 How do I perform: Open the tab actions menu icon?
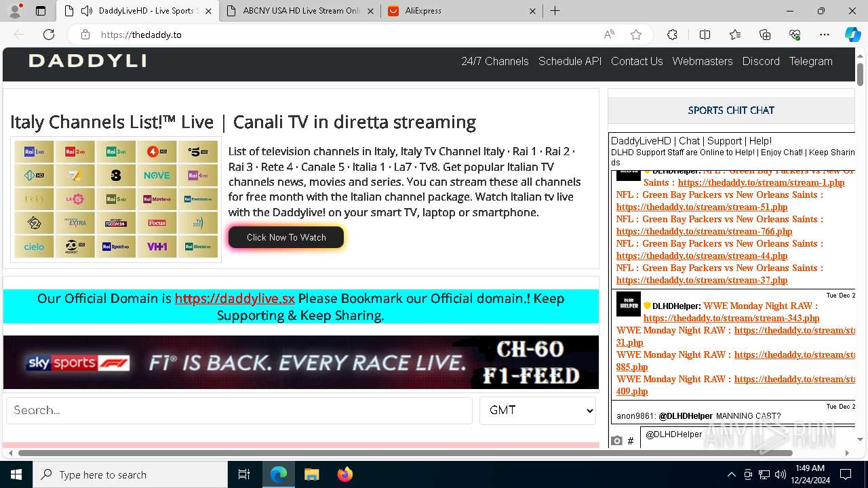[41, 11]
